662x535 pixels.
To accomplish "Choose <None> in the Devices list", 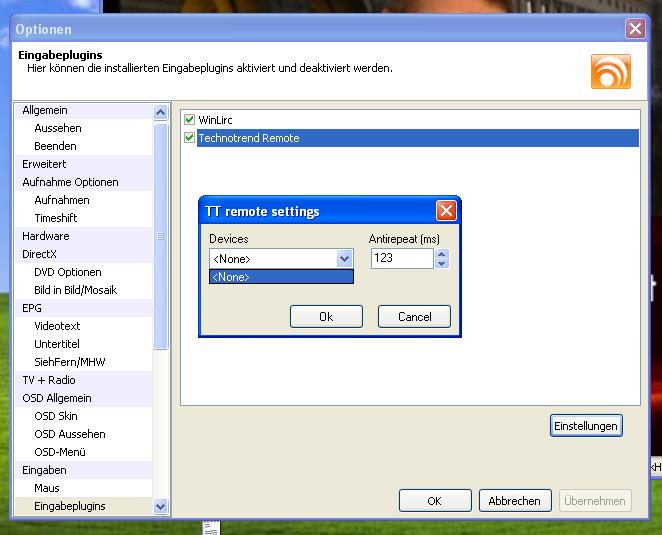I will (x=281, y=277).
